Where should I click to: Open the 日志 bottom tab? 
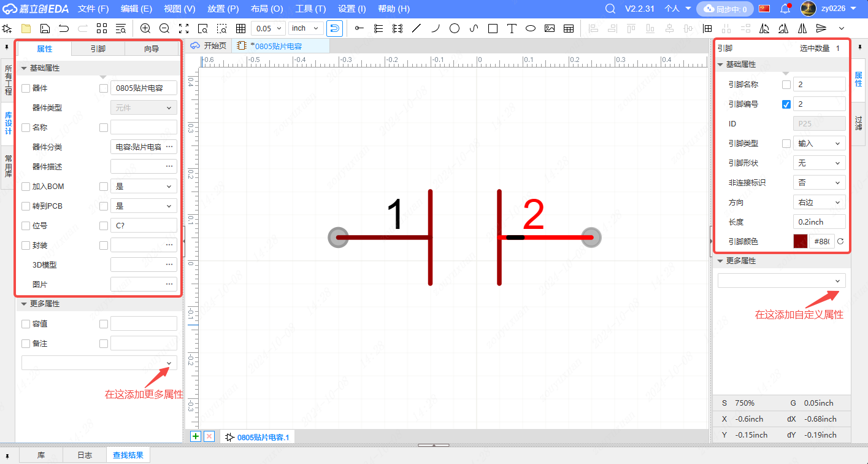[85, 455]
